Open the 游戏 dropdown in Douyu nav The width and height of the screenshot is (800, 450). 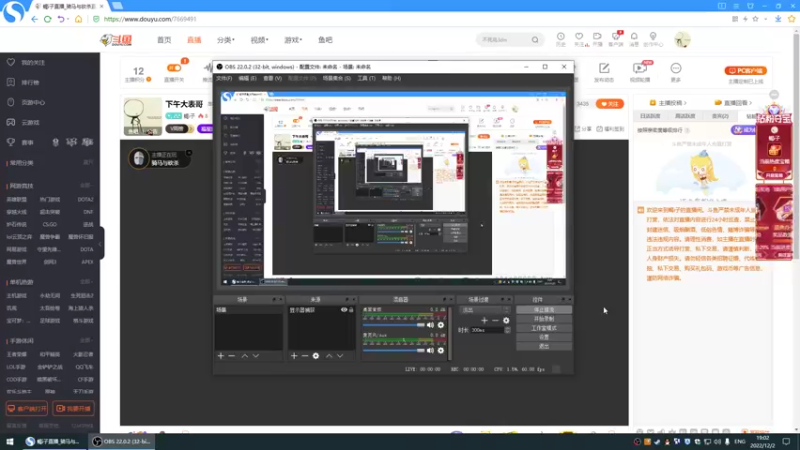293,40
